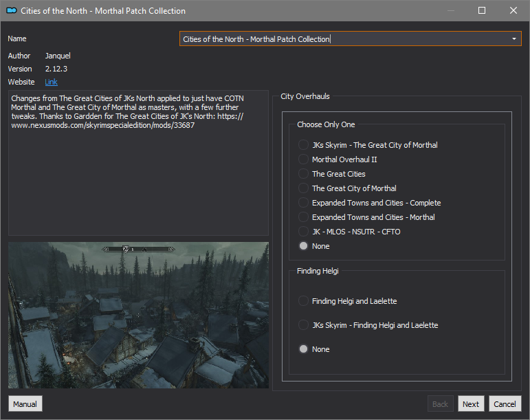Select Expanded Towns and Cities - Complete
The image size is (530, 420).
click(369, 203)
